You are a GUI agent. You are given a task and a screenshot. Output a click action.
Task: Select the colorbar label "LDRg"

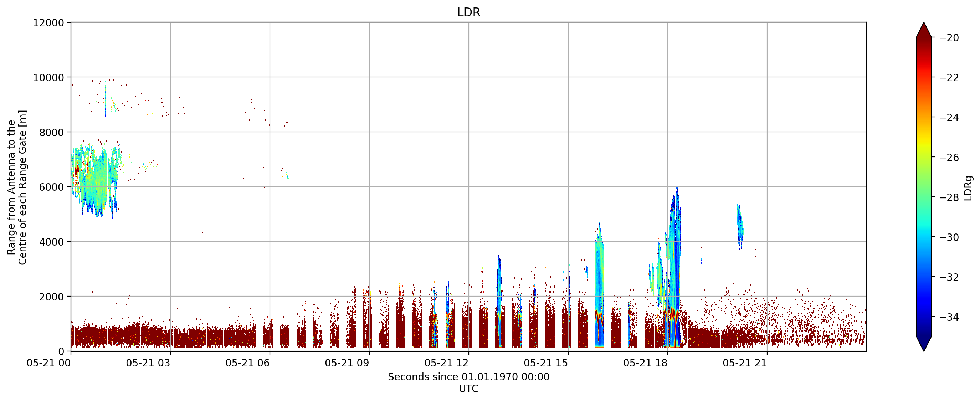[968, 188]
